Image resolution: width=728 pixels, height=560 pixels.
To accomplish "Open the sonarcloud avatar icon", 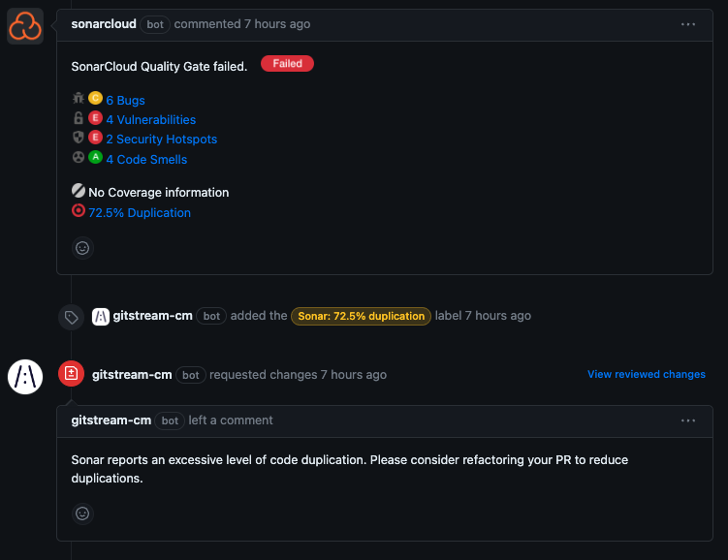I will [x=25, y=26].
